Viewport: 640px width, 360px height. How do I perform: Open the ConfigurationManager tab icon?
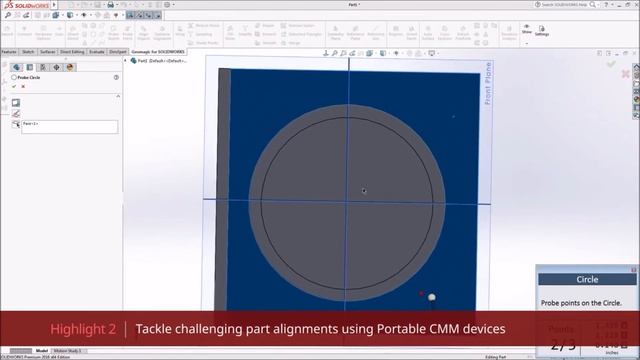pos(43,67)
